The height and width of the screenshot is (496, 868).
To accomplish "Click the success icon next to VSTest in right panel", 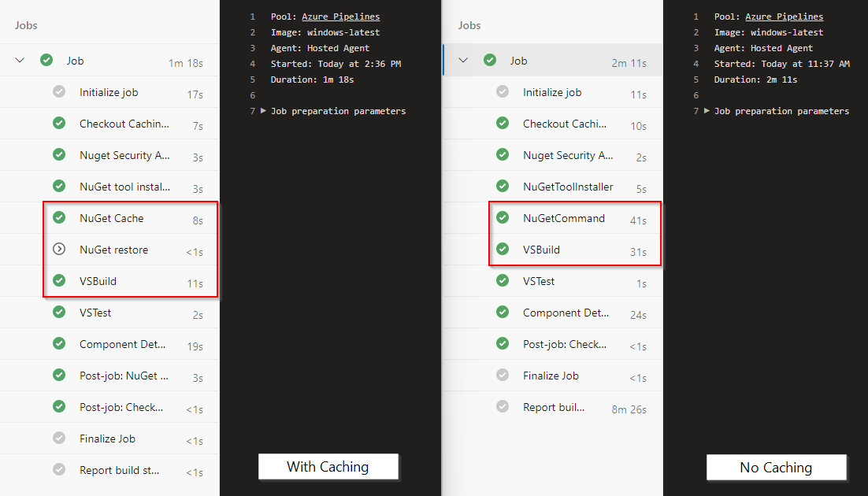I will click(x=503, y=280).
